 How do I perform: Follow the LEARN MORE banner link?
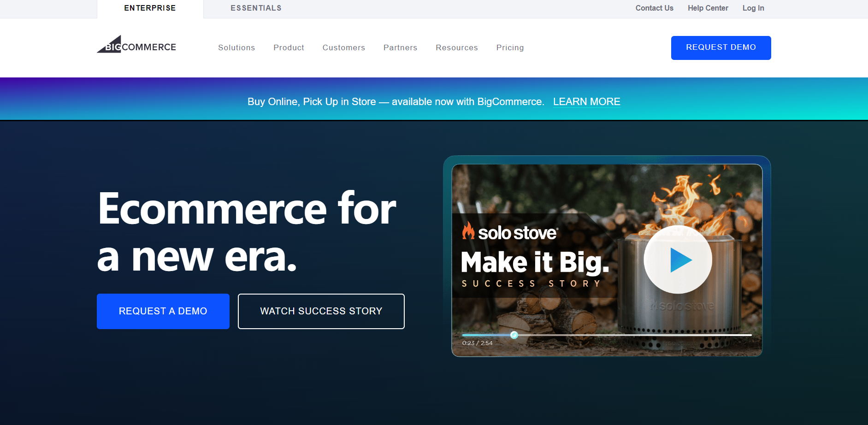click(x=586, y=101)
